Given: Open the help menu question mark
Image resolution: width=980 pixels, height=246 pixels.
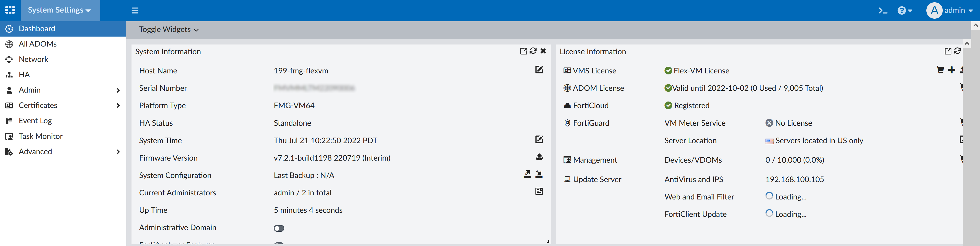Looking at the screenshot, I should pyautogui.click(x=904, y=11).
